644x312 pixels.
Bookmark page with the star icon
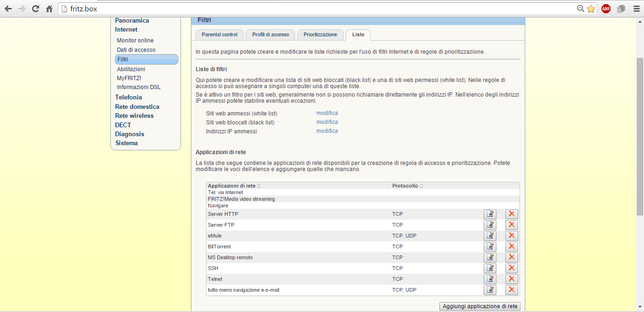591,8
